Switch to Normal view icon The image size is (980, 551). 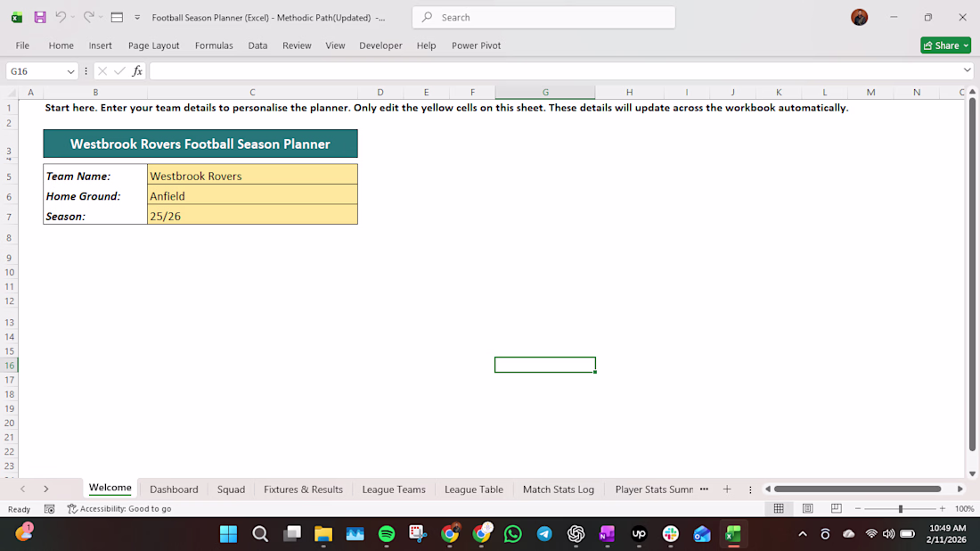coord(779,508)
